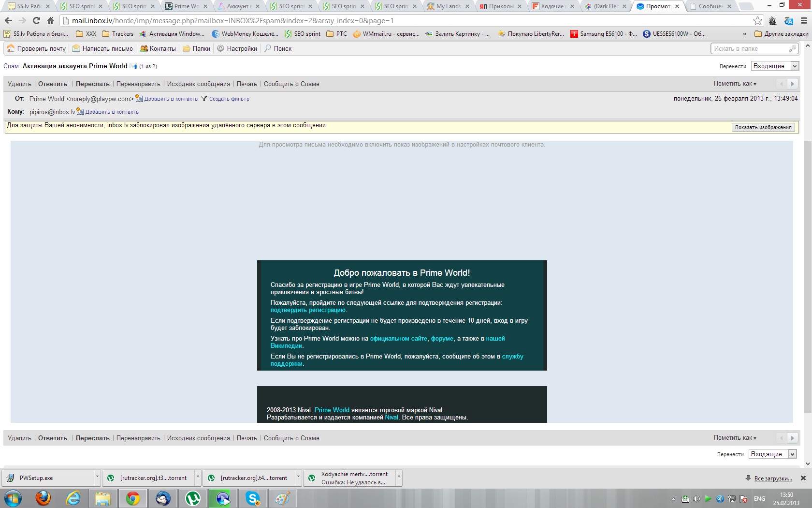Click Ответить in the toolbar below the message

(53, 438)
